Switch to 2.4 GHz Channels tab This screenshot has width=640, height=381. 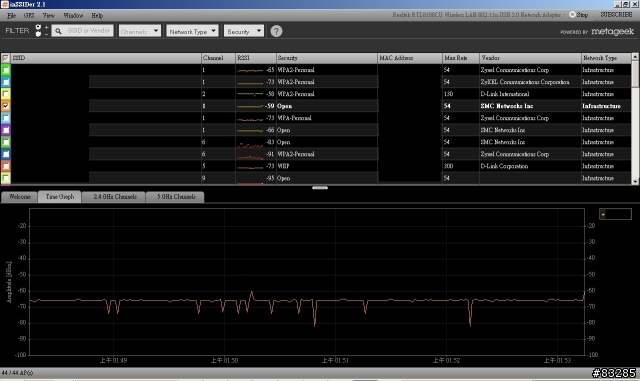click(114, 197)
